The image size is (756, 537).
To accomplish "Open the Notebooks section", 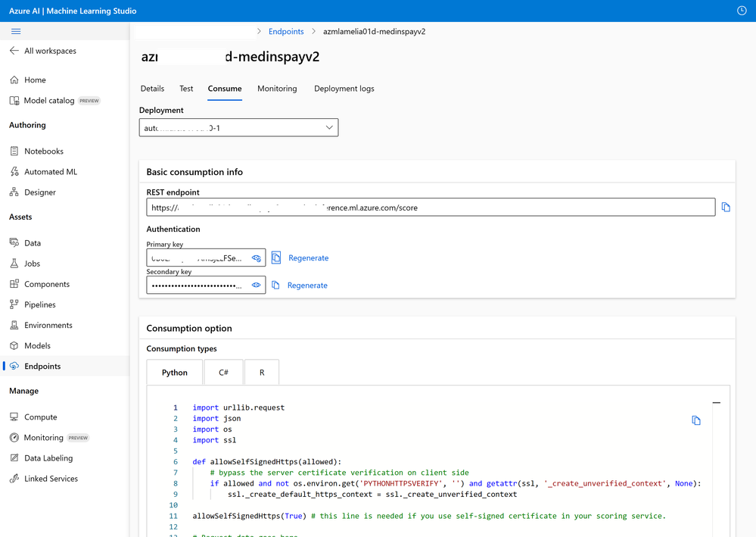I will tap(44, 151).
